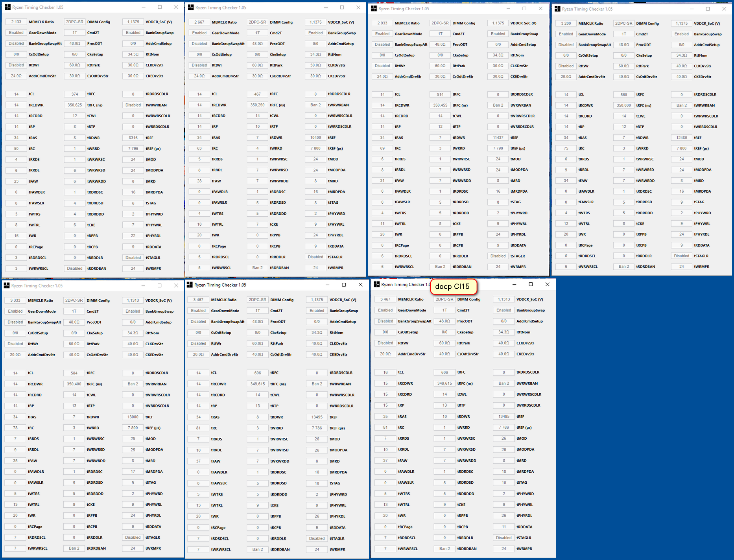Select the MEMCLK Ratio field showing 2 933
Viewport: 734px width, 560px height.
tap(382, 23)
